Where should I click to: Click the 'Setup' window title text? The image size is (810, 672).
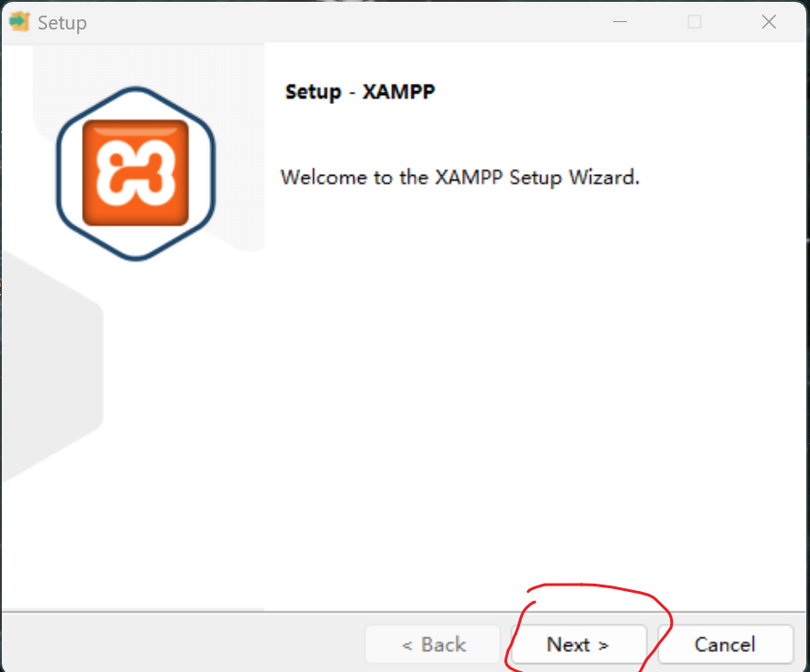(x=62, y=23)
